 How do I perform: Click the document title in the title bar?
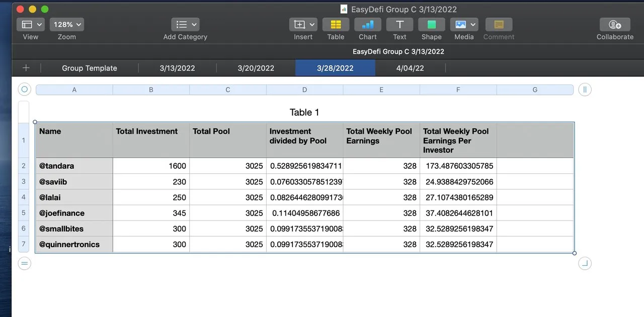tap(404, 9)
